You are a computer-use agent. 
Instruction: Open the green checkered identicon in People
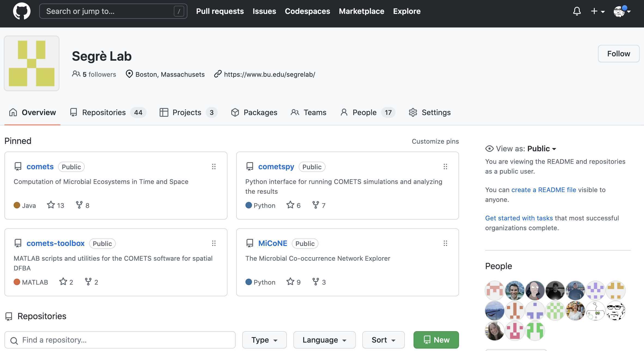pyautogui.click(x=555, y=310)
